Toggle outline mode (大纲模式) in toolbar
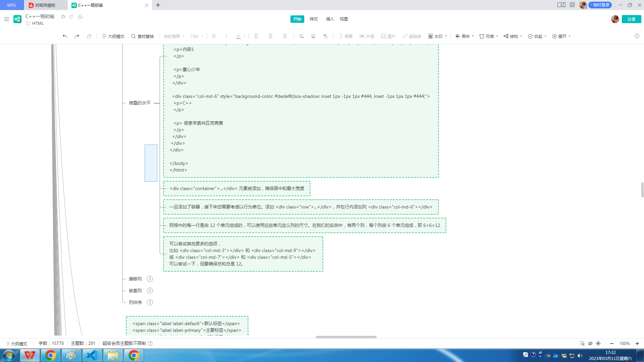644x362 pixels. point(113,36)
